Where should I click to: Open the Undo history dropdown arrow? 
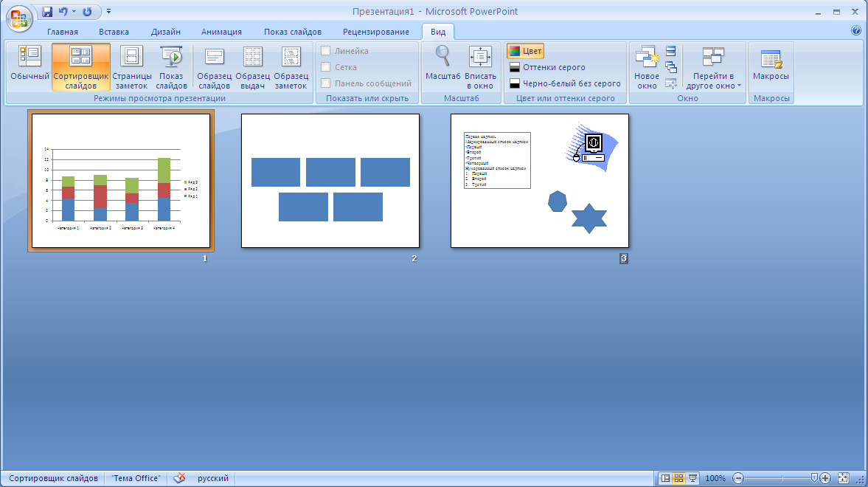tap(74, 12)
